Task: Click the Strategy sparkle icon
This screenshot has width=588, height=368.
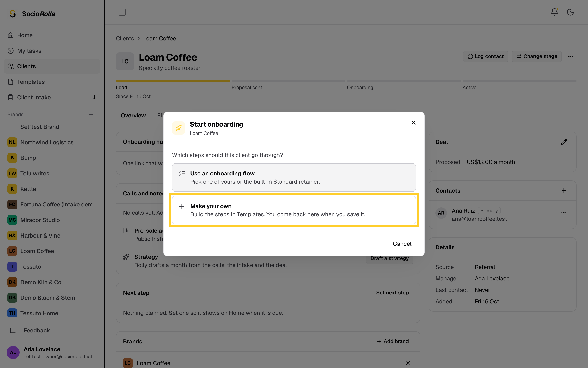Action: pos(126,257)
